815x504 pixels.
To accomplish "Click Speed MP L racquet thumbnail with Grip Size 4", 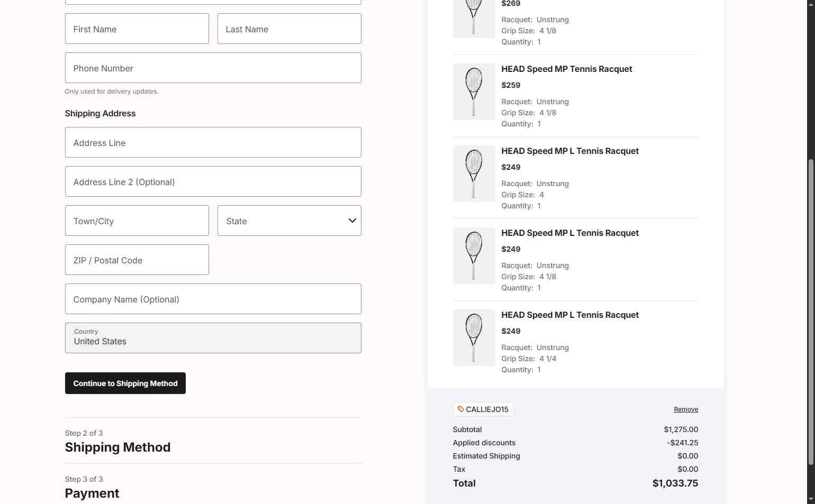I will pos(474,173).
